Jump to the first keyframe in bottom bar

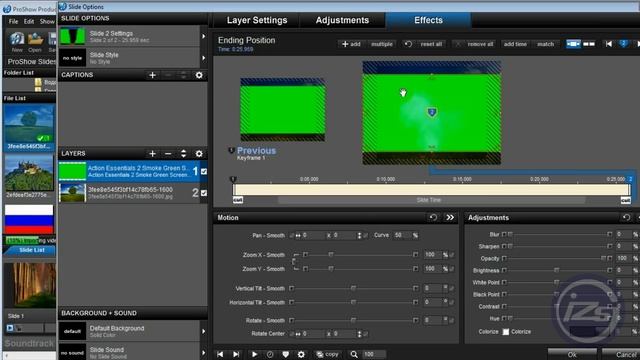(x=220, y=354)
